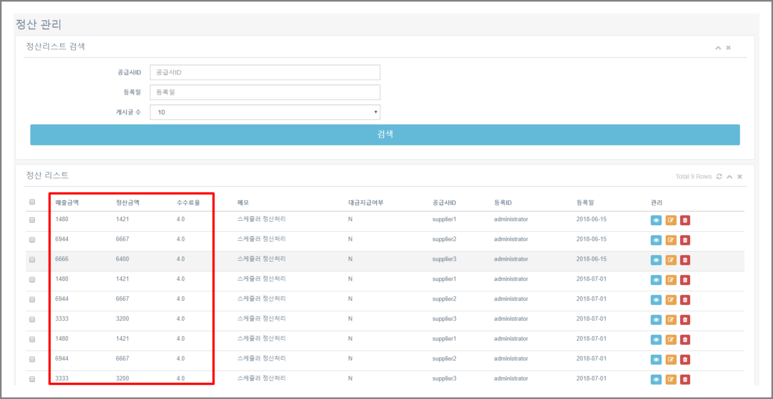This screenshot has height=399, width=773.
Task: Edit the supplier1 2018-06-15 settlement row
Action: point(670,220)
